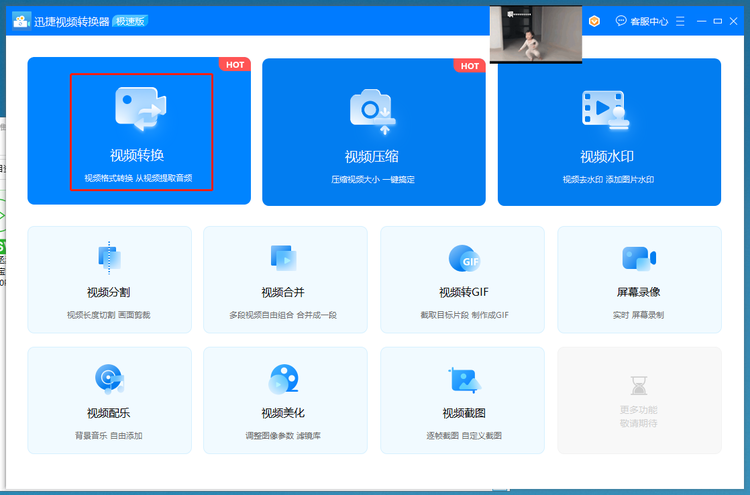
Task: Click 背景音乐 自由添加 description
Action: (109, 436)
